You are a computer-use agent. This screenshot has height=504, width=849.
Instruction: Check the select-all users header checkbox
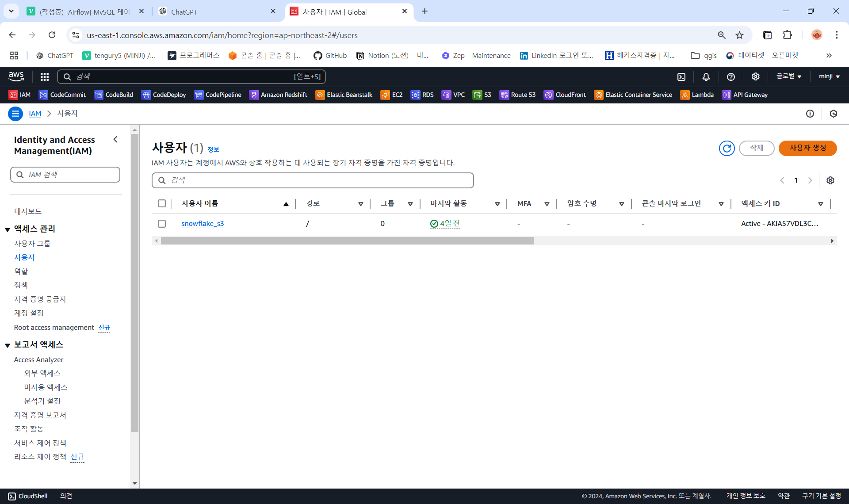pos(162,203)
